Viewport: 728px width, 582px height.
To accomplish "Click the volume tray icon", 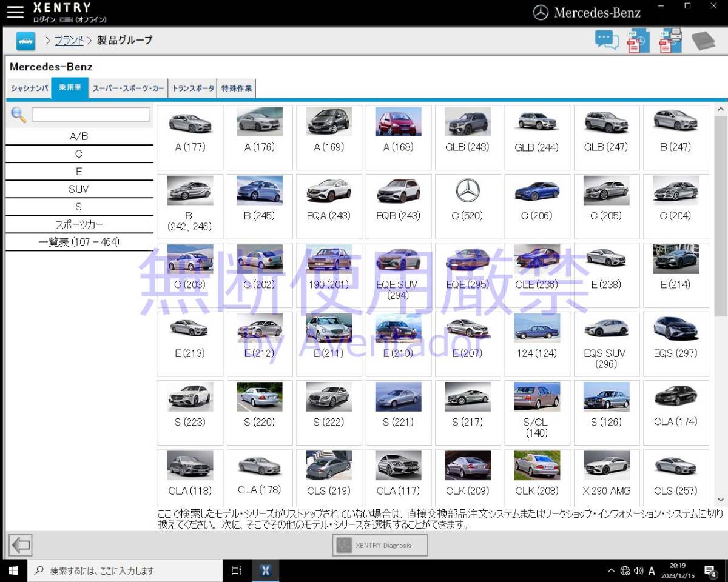I will [x=638, y=570].
